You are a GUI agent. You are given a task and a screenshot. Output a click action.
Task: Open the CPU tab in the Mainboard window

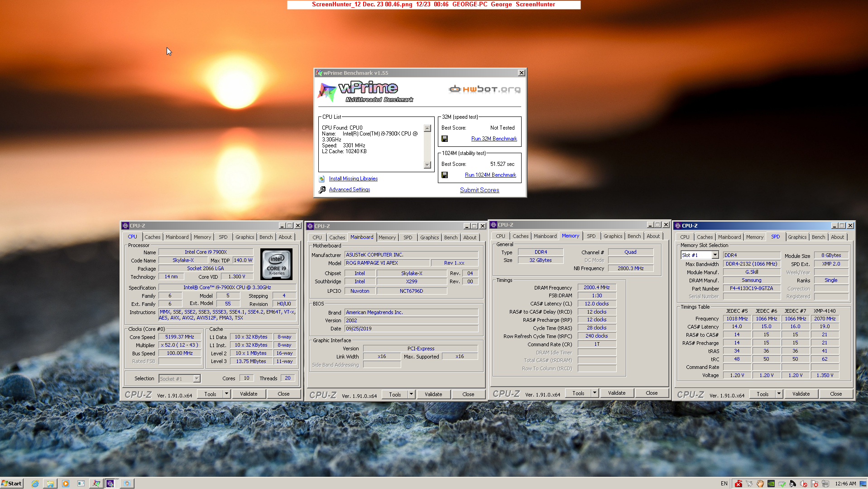pos(317,237)
